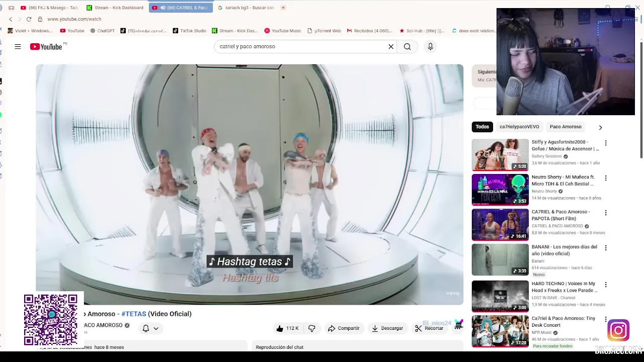The image size is (644, 362).
Task: Switch to the 'karlach bg3' Google tab
Action: tap(247, 8)
